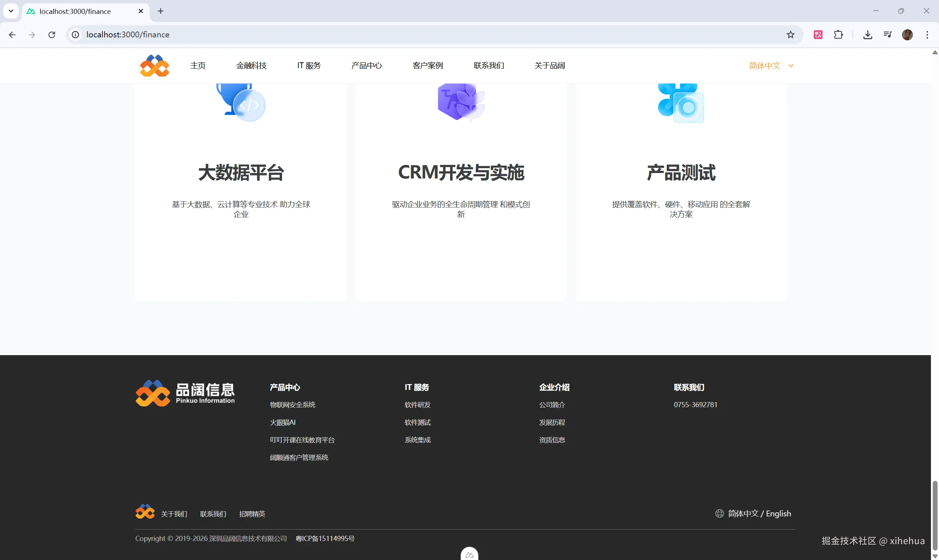Open the tab search chevron dropdown

(11, 11)
